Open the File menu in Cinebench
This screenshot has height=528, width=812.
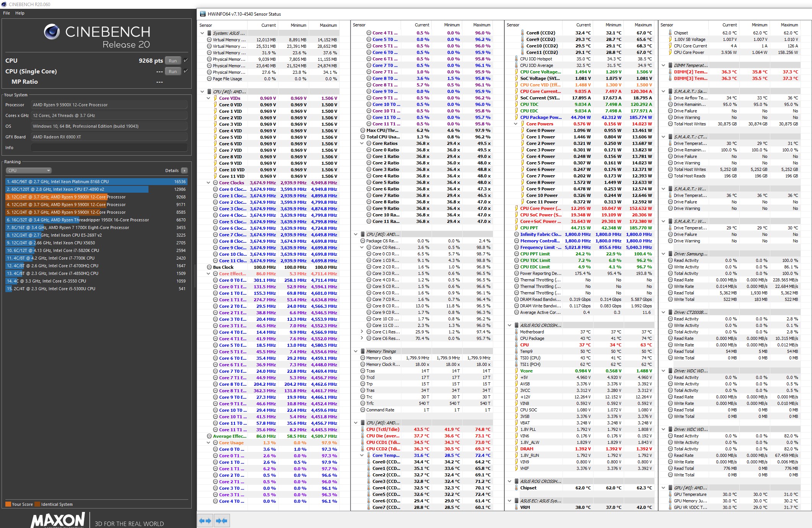(x=7, y=13)
